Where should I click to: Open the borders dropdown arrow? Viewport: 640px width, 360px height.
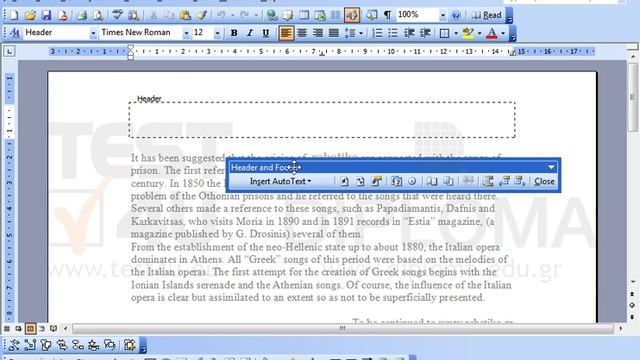(456, 33)
